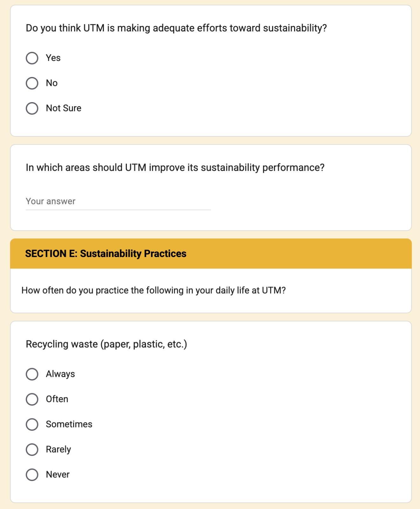This screenshot has width=420, height=509.
Task: Click the 'Recycling waste (paper, plastic, etc.)' question title
Action: [106, 344]
